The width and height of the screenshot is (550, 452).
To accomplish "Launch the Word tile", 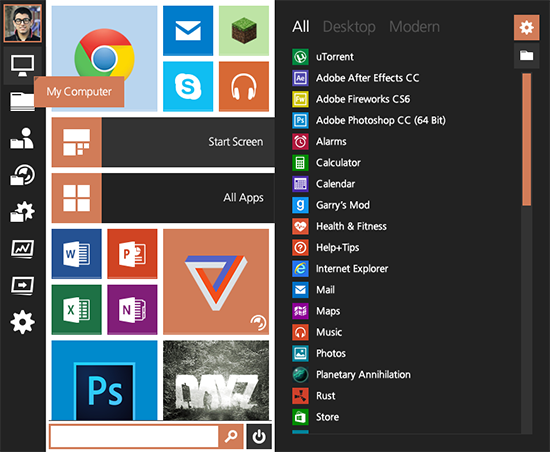I will (x=76, y=254).
